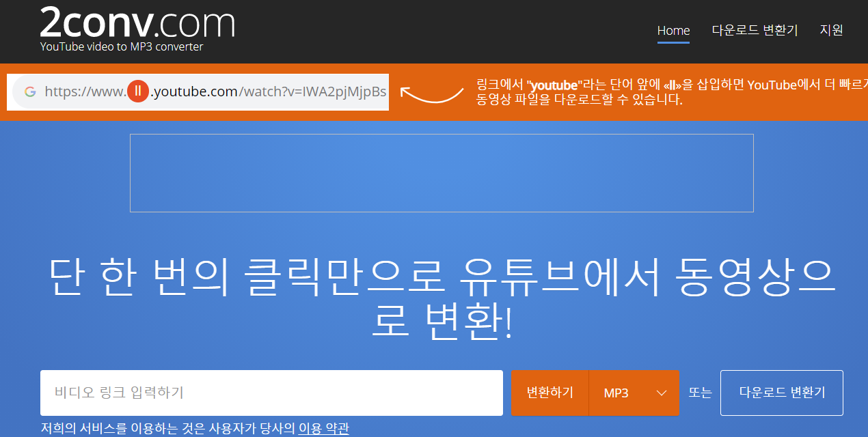Click the orange 변환하기 convert button
The height and width of the screenshot is (437, 868).
(x=550, y=393)
